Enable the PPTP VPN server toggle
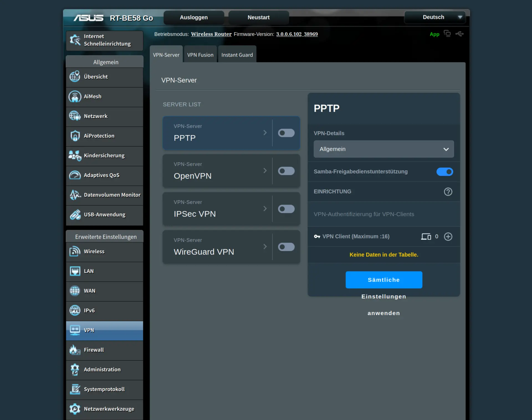The image size is (532, 420). pos(286,133)
